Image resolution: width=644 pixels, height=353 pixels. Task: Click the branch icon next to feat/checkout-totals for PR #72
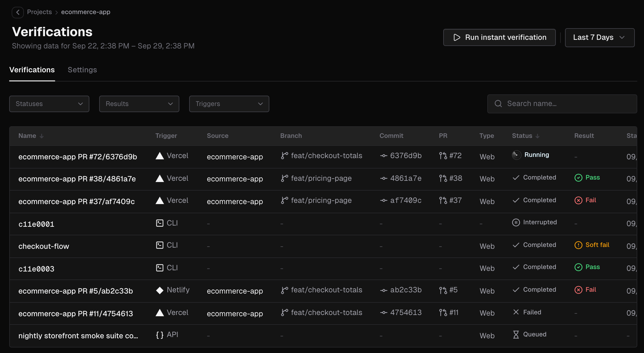284,156
